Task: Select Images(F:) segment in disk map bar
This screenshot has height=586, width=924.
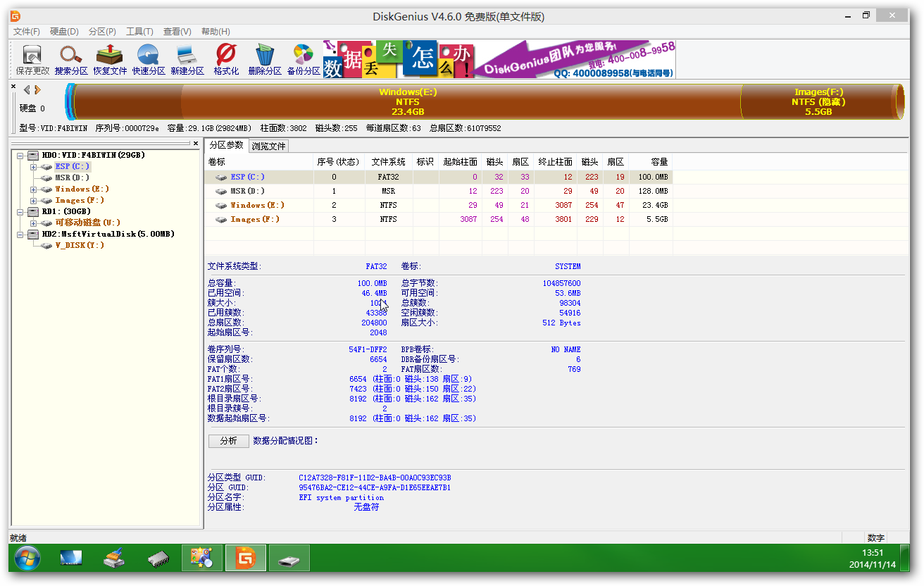Action: coord(819,102)
